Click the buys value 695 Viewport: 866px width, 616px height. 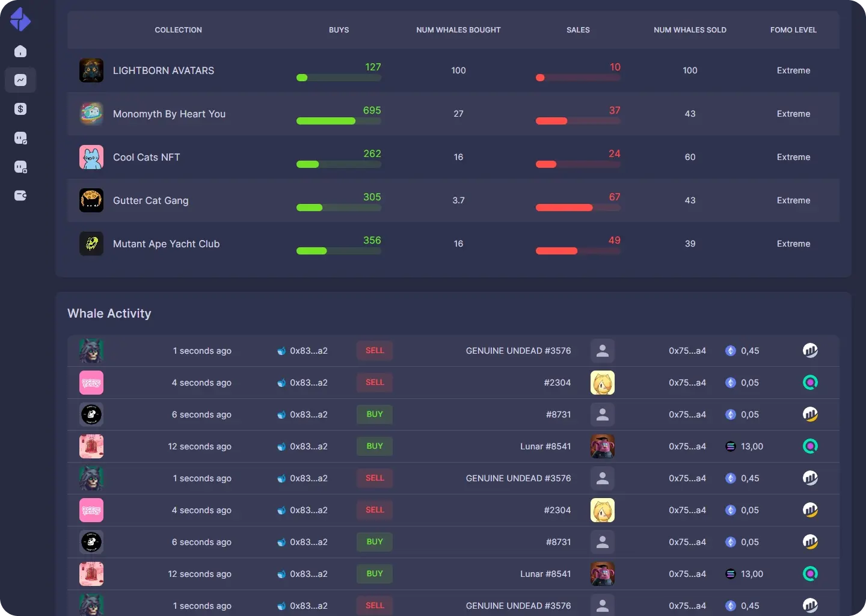click(x=372, y=110)
